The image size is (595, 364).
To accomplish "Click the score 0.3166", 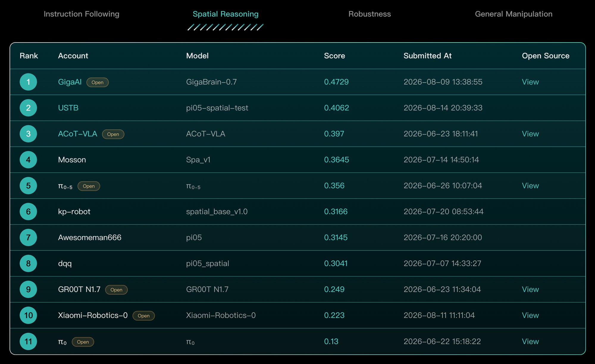I will click(336, 211).
